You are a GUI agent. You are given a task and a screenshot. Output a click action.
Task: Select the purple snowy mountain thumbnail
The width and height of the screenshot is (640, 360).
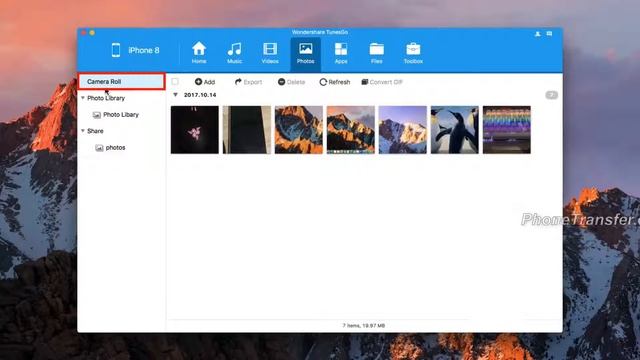(x=403, y=130)
